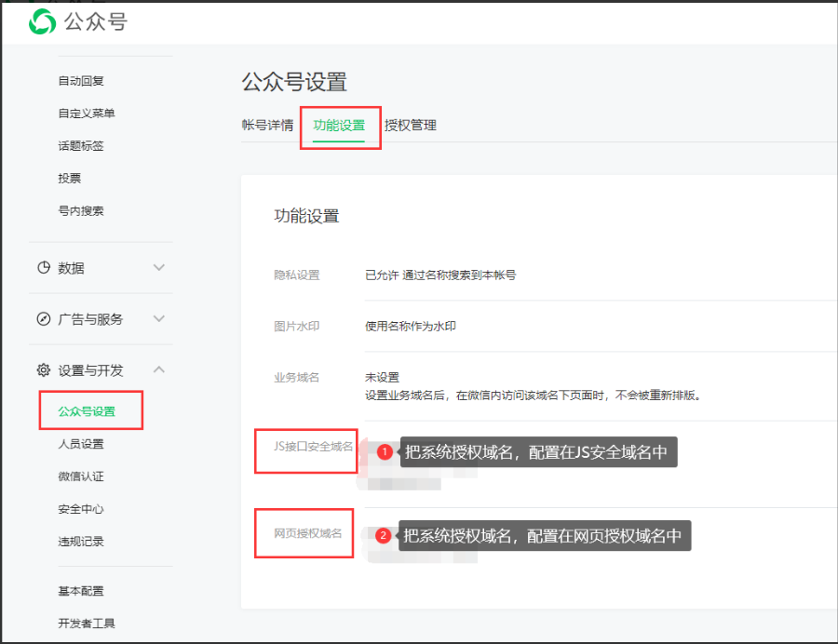838x644 pixels.
Task: Collapse the 设置与开发 section chevron
Action: click(x=159, y=370)
